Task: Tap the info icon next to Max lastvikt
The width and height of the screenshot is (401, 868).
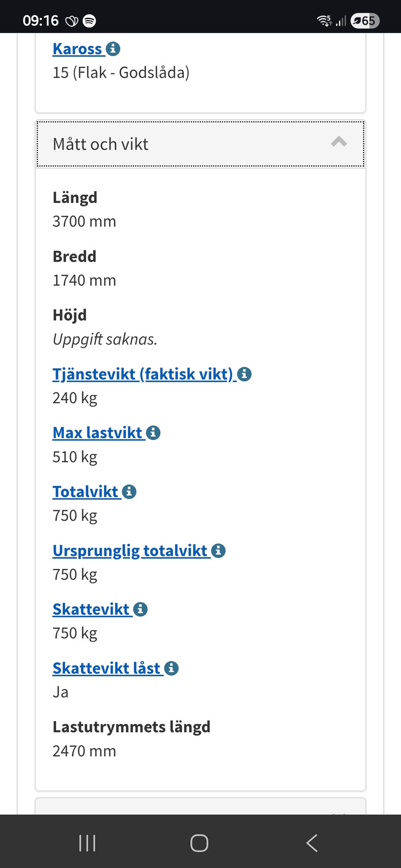Action: [x=153, y=433]
